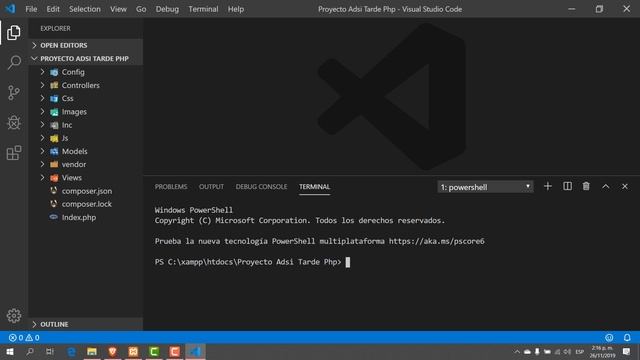Open the Selection menu
640x360 pixels.
click(84, 9)
